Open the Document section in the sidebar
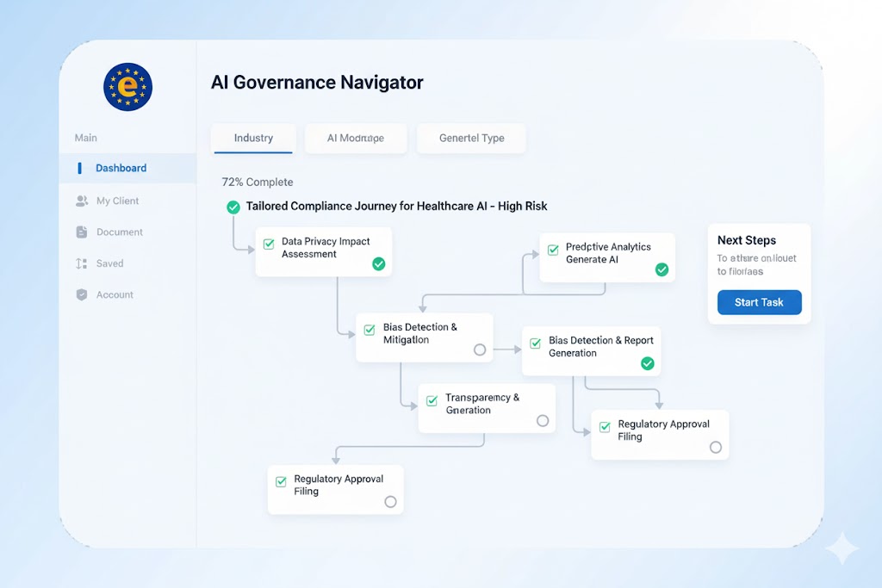 tap(83, 232)
